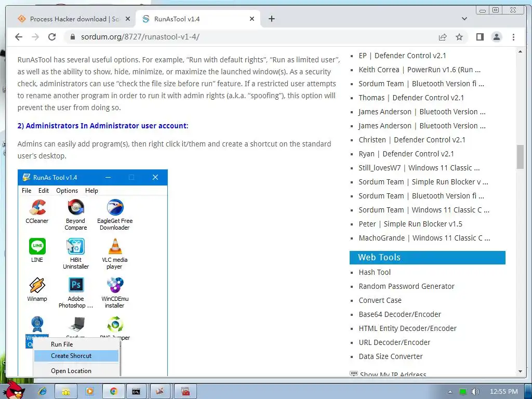Close the Process Hacker download tab

click(128, 19)
